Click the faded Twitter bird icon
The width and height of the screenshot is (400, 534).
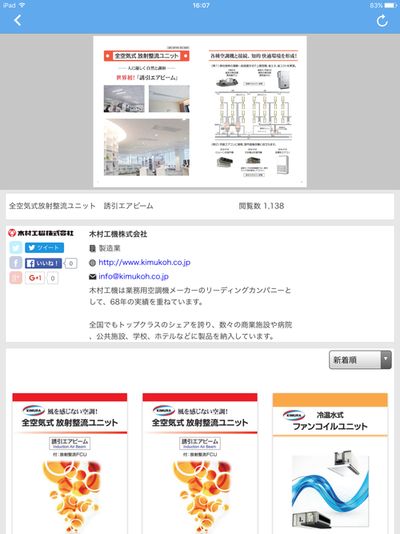[x=16, y=248]
